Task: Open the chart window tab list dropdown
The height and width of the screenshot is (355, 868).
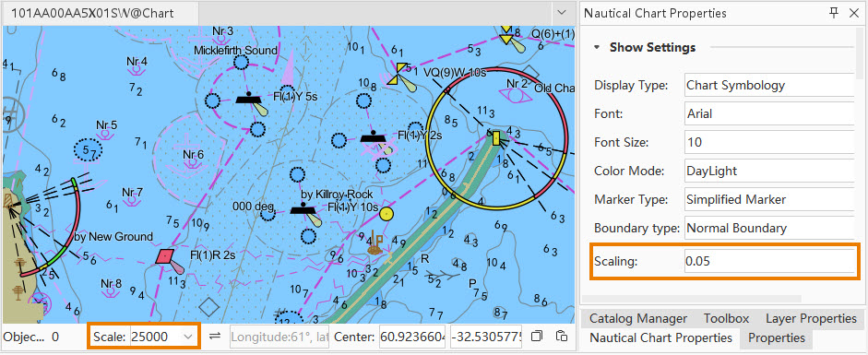Action: point(562,12)
